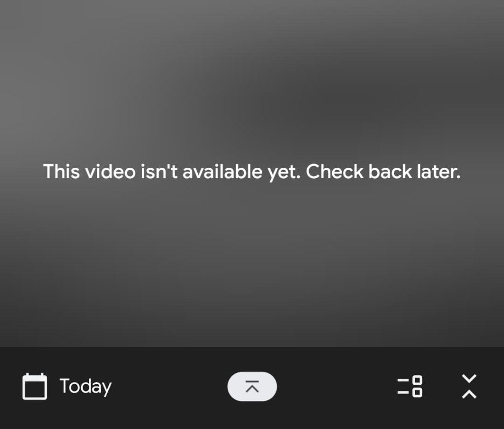
Task: Click the 'Check back later' text
Action: point(383,172)
